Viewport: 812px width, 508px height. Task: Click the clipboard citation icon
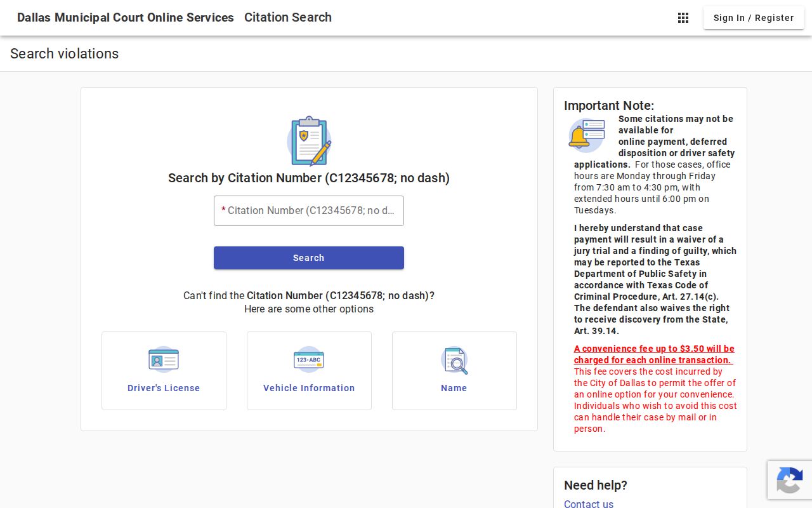pos(309,141)
